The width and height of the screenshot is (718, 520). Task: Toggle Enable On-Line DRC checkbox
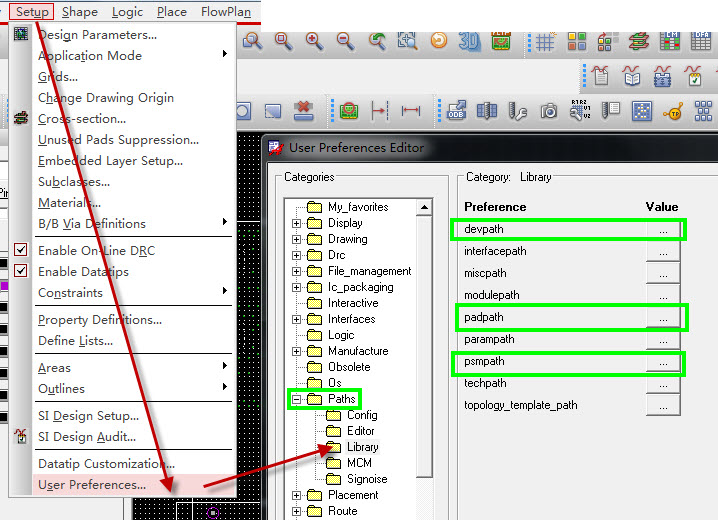tap(22, 251)
